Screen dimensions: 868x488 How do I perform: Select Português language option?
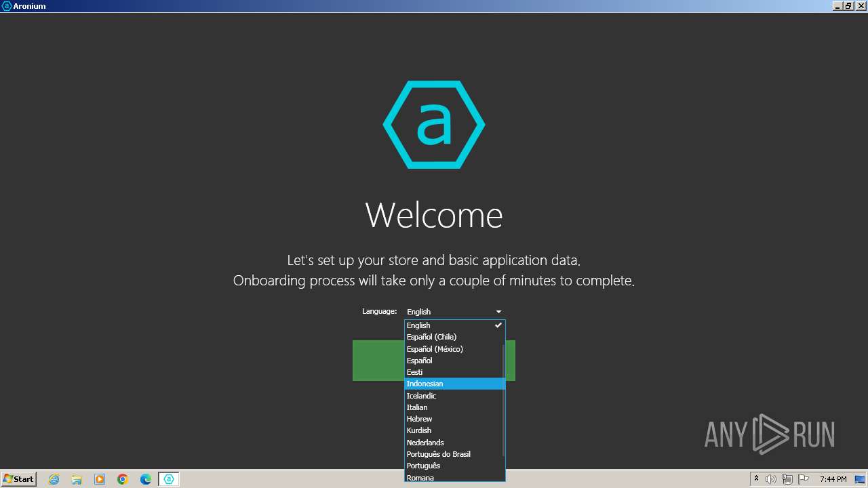click(x=454, y=466)
